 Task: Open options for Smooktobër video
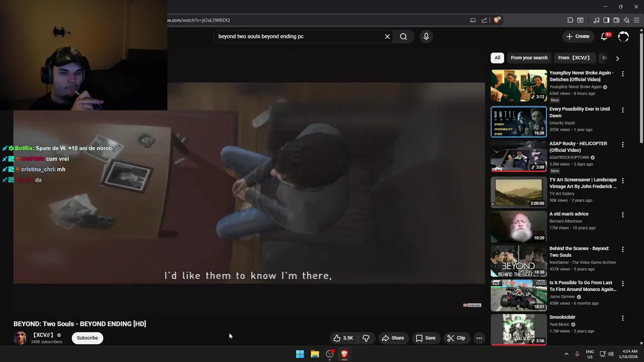[x=623, y=318]
